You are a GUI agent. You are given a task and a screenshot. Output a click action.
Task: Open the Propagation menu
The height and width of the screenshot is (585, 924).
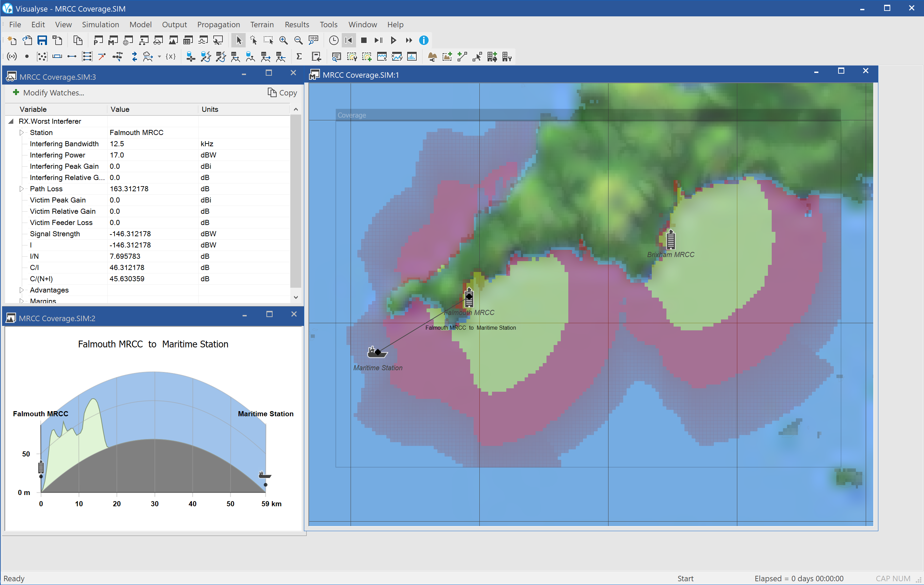coord(219,25)
